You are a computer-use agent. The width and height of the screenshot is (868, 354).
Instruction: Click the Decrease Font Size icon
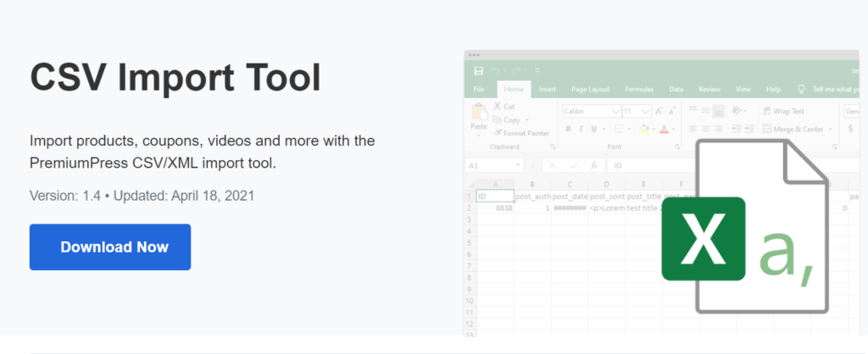[671, 111]
